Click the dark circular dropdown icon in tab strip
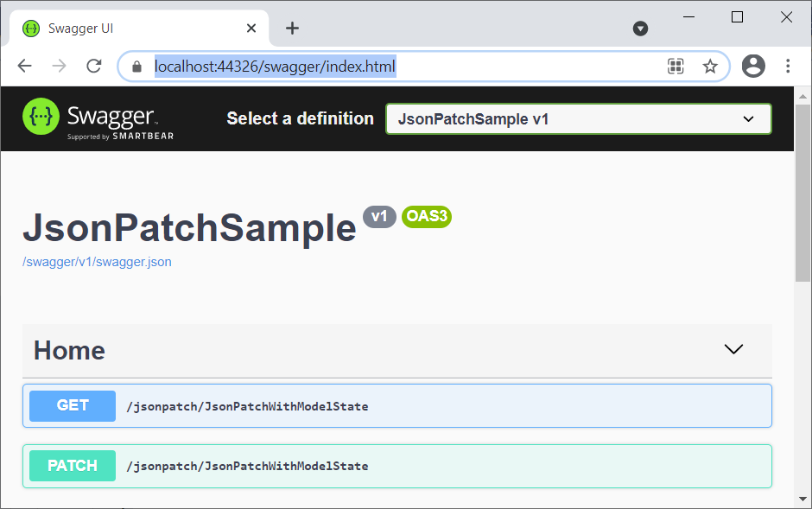812x509 pixels. tap(641, 29)
